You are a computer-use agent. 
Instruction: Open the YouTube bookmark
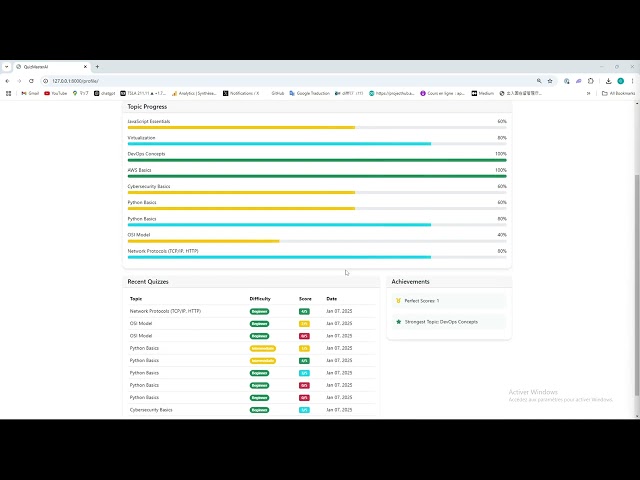coord(56,93)
